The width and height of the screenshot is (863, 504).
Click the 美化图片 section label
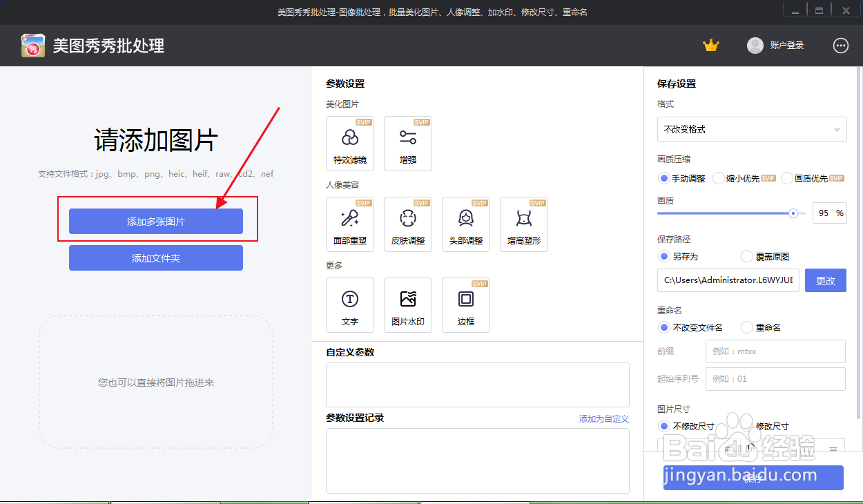[x=342, y=104]
